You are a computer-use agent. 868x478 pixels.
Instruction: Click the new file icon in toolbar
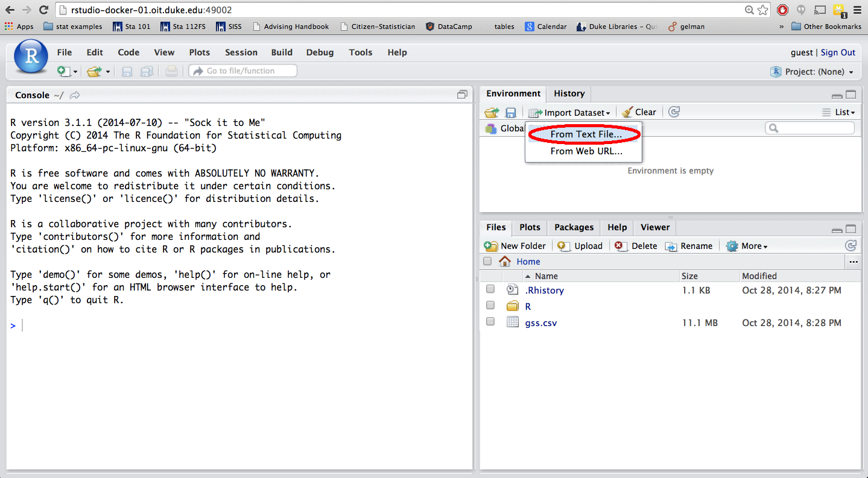coord(64,71)
